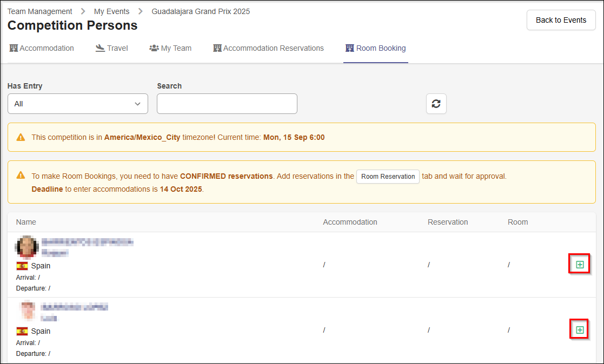
Task: Open My Events breadcrumb link
Action: pos(111,11)
